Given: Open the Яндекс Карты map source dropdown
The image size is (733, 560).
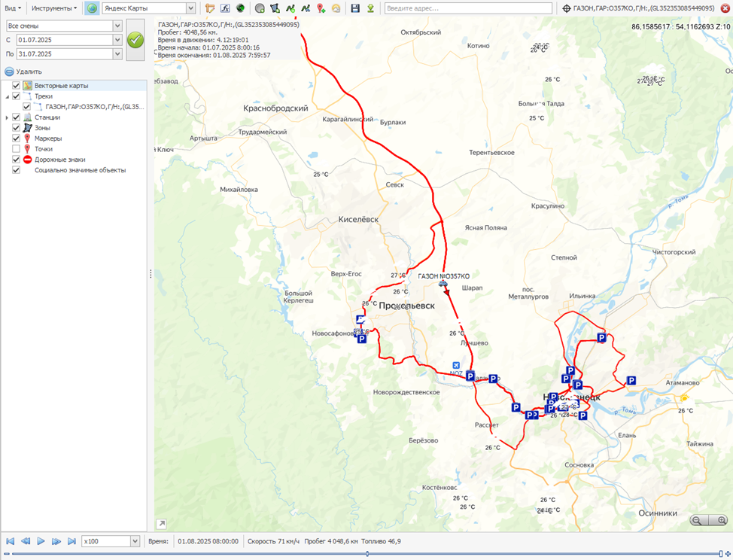Looking at the screenshot, I should click(190, 8).
